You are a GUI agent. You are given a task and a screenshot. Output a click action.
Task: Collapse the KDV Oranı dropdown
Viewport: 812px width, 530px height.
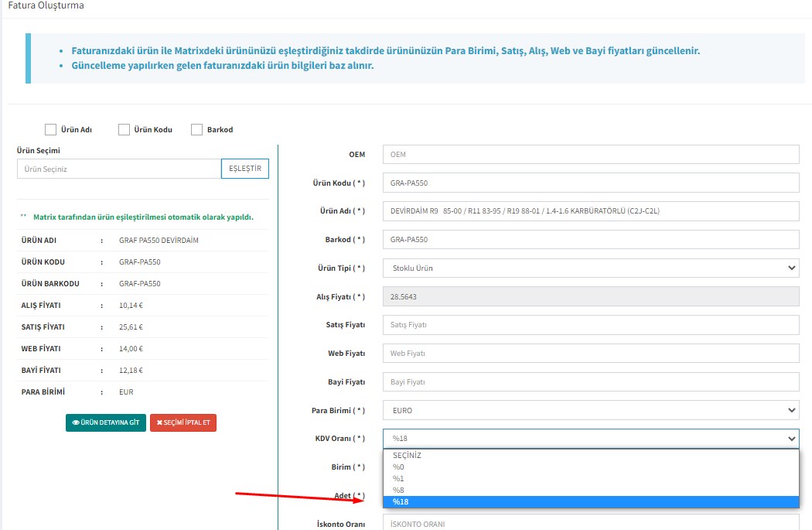(x=591, y=439)
